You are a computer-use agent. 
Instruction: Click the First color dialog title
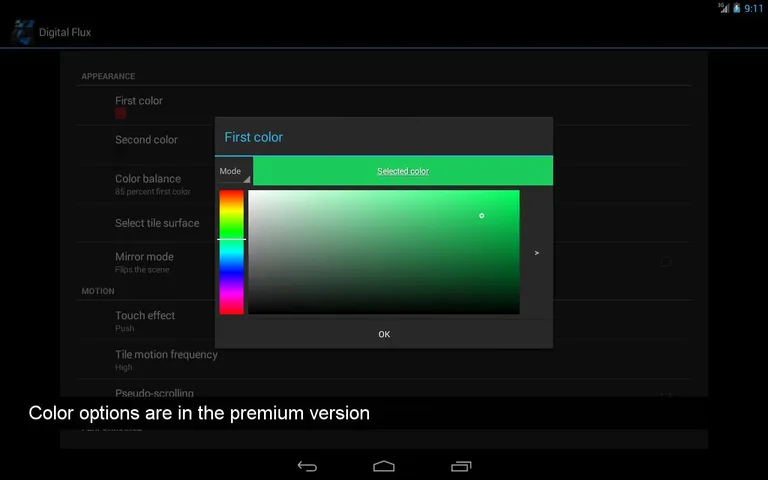click(x=253, y=137)
